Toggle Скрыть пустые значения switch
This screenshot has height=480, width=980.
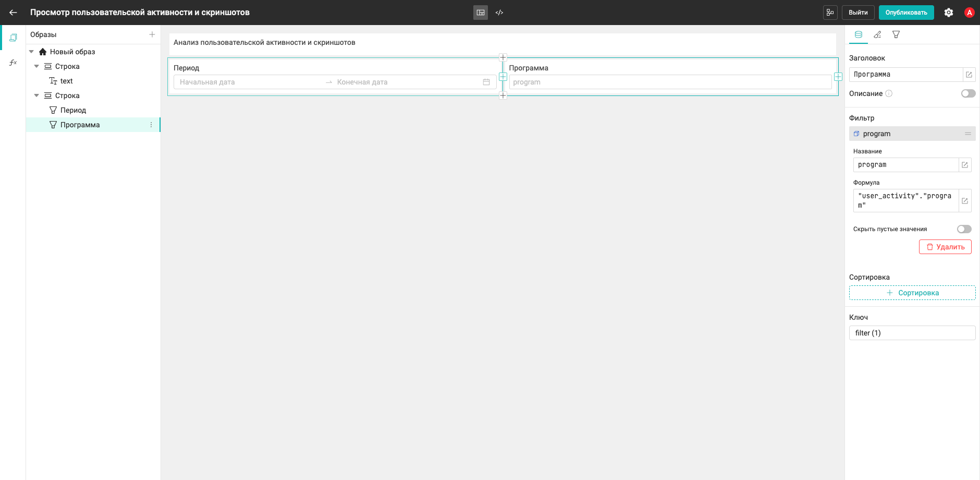(x=964, y=229)
